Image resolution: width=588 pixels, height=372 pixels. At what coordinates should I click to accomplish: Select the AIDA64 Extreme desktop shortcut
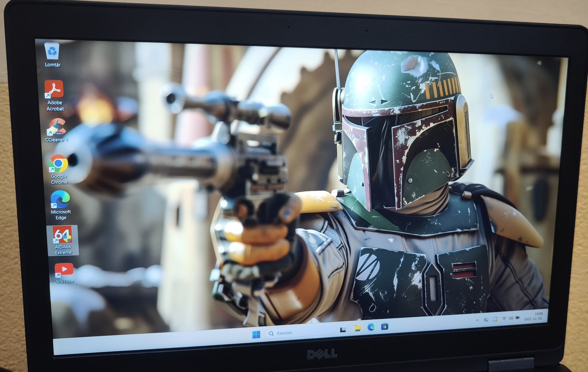[x=63, y=240]
